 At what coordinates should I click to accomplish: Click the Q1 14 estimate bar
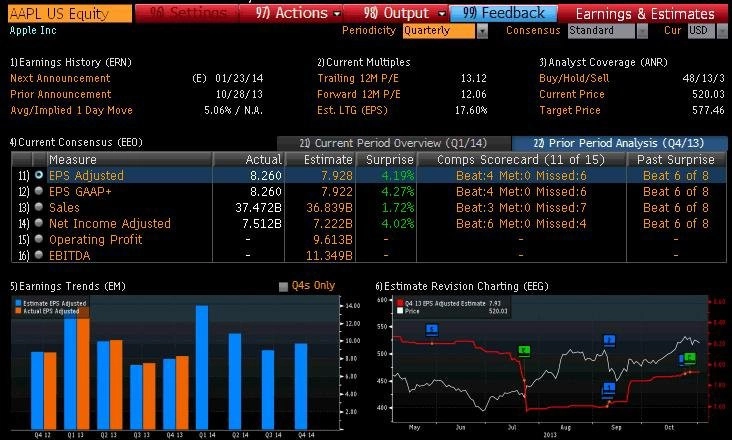click(x=202, y=367)
